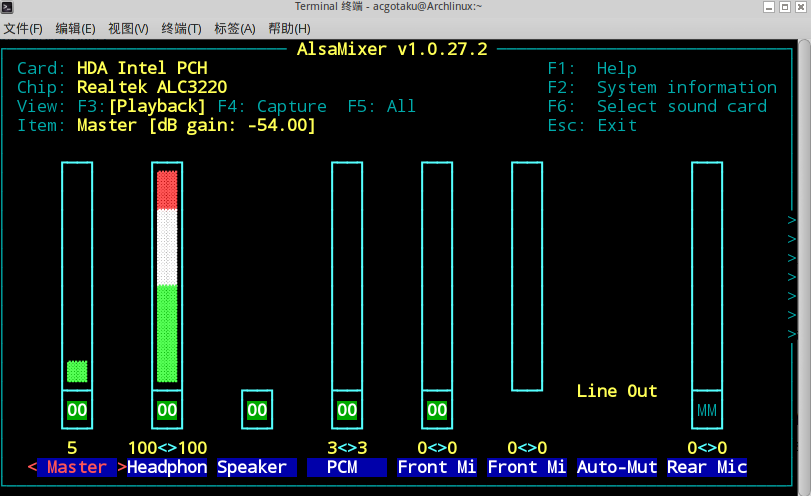The height and width of the screenshot is (496, 811).
Task: Select the Front Mi label with 00 mute box
Action: 437,467
